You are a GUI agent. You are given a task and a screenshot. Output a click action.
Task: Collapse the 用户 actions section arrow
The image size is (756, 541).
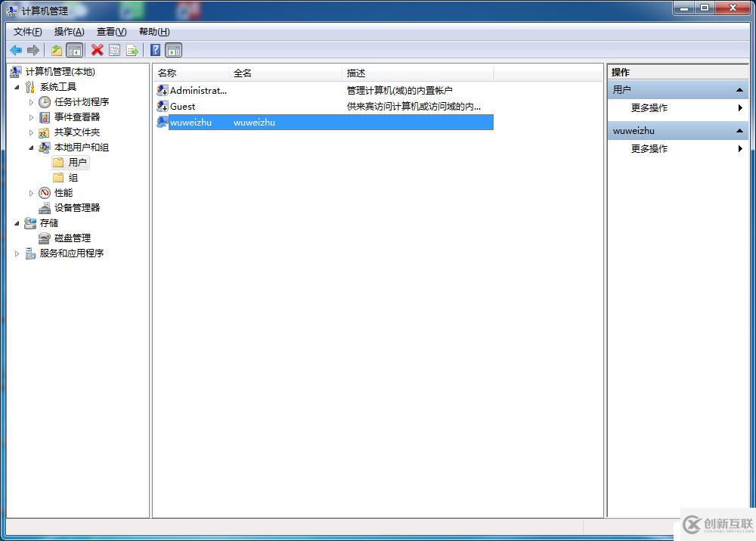tap(739, 90)
